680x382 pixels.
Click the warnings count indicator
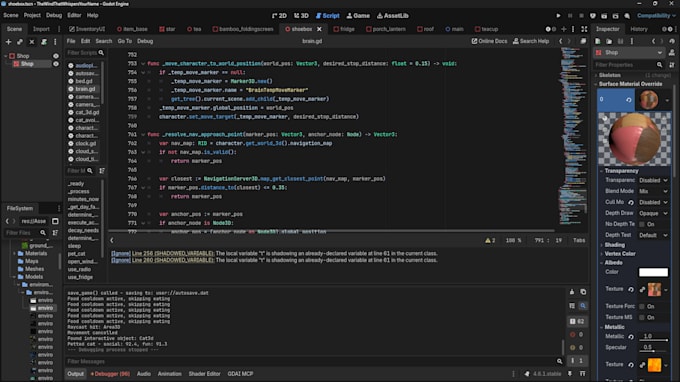(490, 240)
